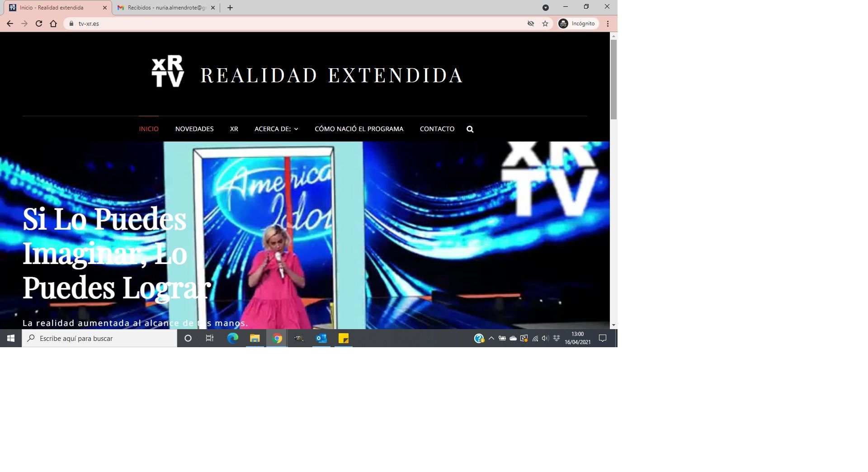
Task: Open the Outlook taskbar icon
Action: click(x=321, y=338)
